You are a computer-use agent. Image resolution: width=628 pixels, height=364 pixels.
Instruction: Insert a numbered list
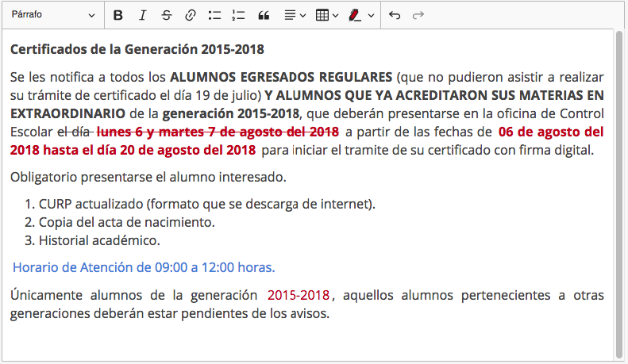point(237,15)
